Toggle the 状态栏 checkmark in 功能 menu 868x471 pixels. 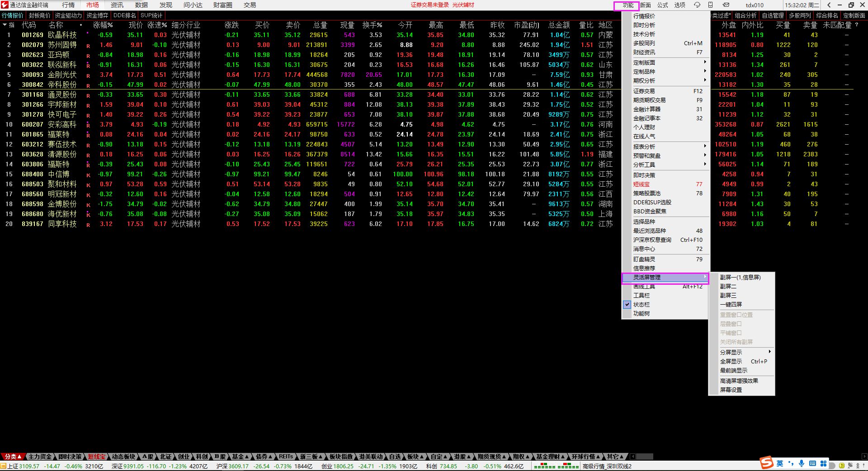point(627,305)
